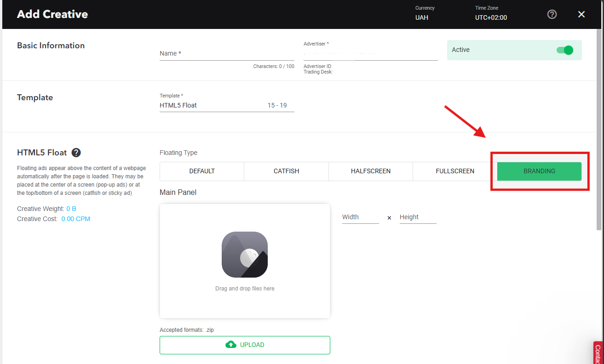Click the cloud upload icon

click(x=230, y=345)
